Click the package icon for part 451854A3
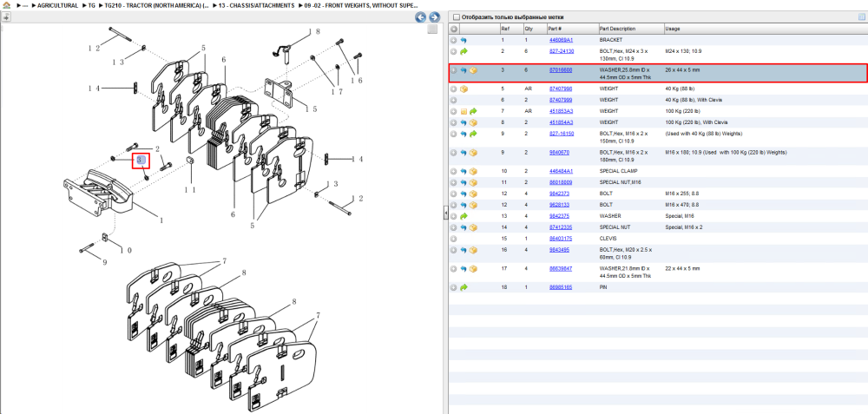This screenshot has height=414, width=868. click(x=473, y=122)
